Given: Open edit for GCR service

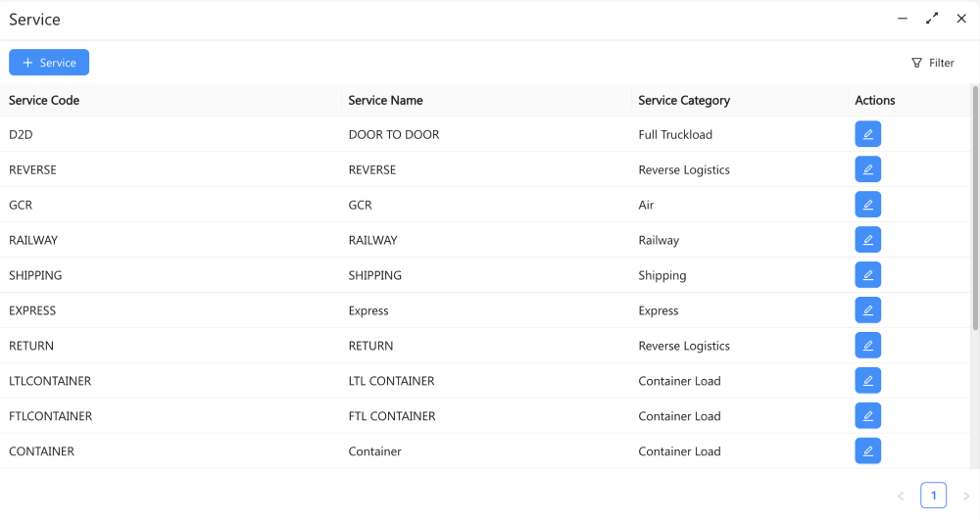Looking at the screenshot, I should click(867, 205).
